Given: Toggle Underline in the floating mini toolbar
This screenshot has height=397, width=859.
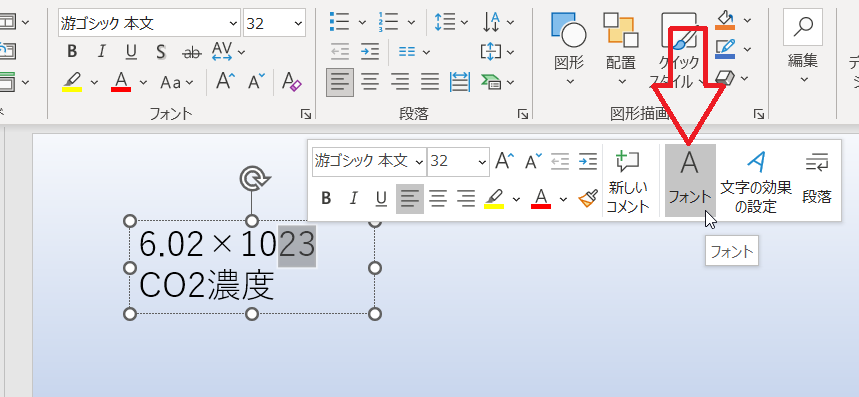Looking at the screenshot, I should (381, 199).
